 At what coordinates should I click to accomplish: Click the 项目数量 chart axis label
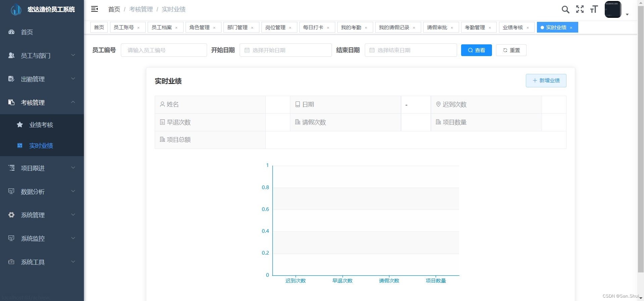[x=436, y=281]
